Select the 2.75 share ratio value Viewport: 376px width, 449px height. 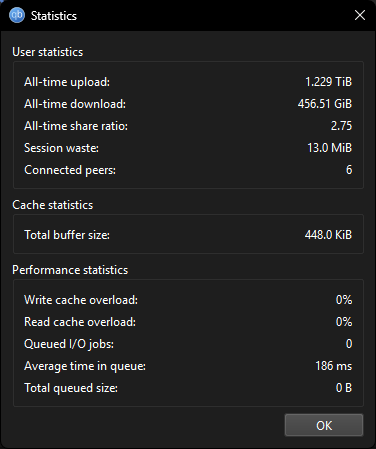pos(341,126)
